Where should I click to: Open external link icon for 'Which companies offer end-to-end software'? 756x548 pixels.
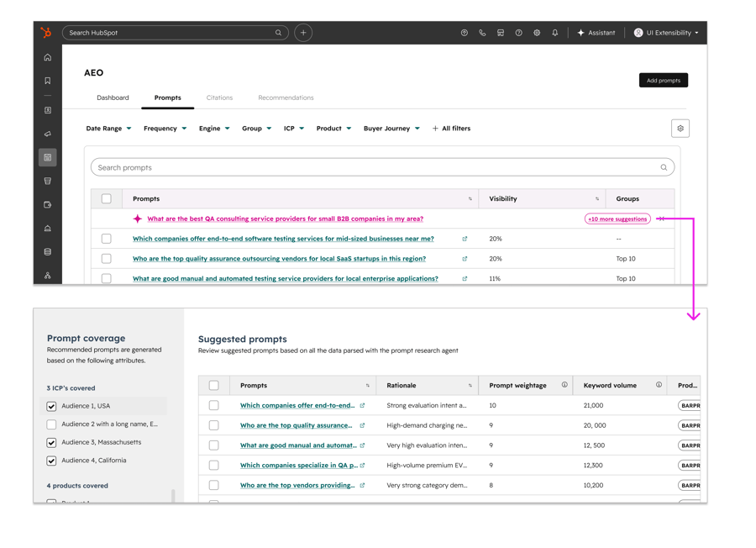point(465,239)
